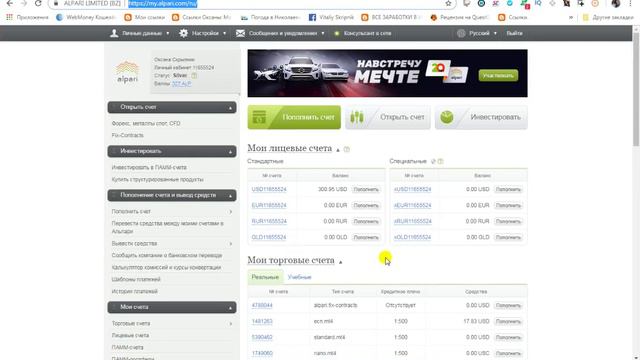Viewport: 640px width, 360px height.
Task: Click help icon beside Мои лицевые счета
Action: (x=347, y=149)
